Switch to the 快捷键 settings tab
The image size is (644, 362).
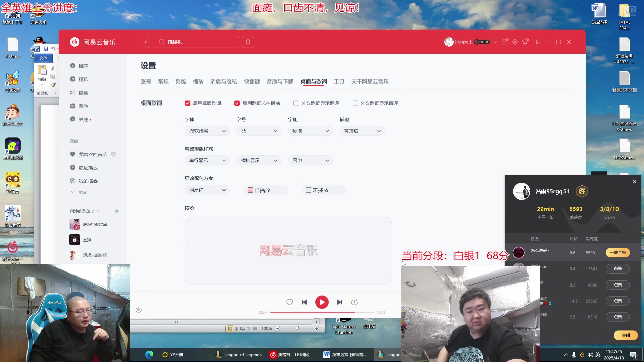[252, 82]
